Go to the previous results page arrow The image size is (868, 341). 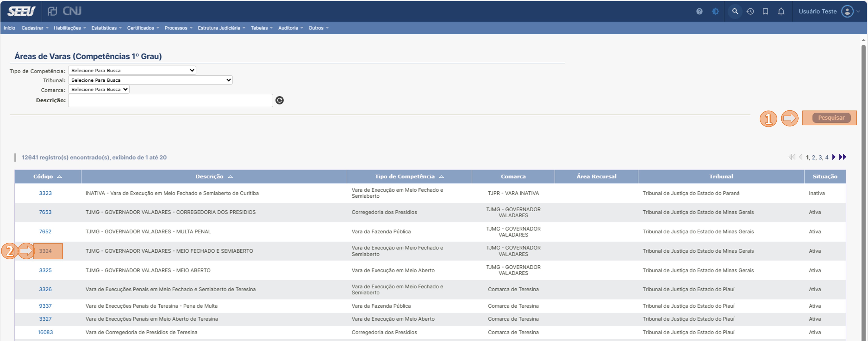pyautogui.click(x=801, y=157)
